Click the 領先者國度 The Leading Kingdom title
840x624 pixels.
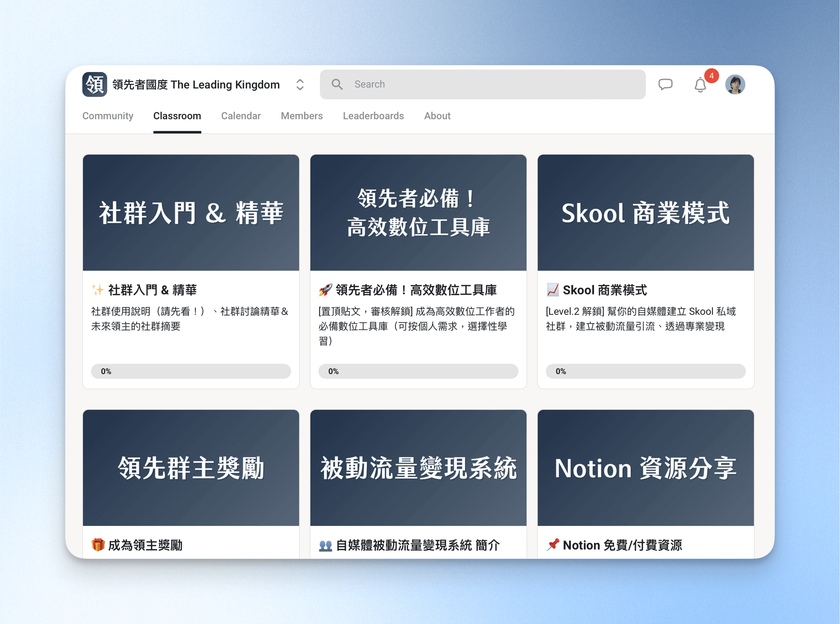pos(196,85)
